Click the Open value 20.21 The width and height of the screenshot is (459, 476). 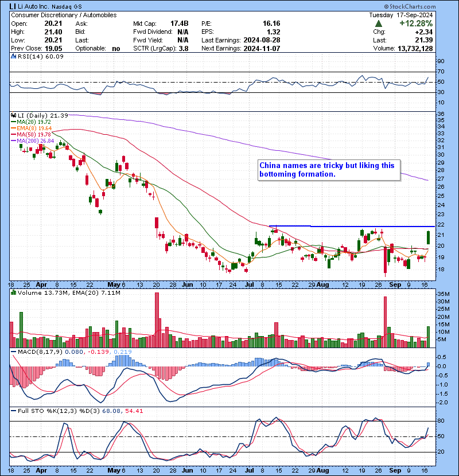53,24
